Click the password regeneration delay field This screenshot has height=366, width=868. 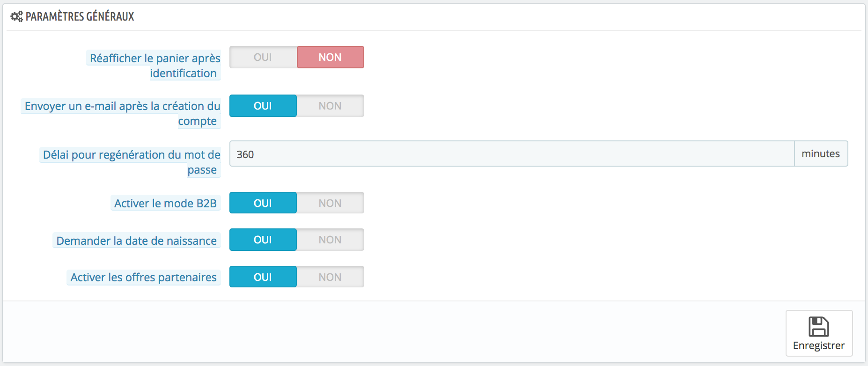click(512, 154)
